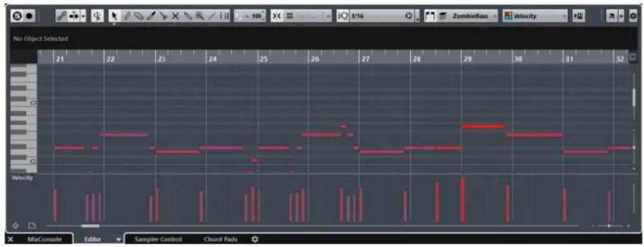Select the long note starting at bar 30
This screenshot has width=644, height=247.
pyautogui.click(x=535, y=135)
